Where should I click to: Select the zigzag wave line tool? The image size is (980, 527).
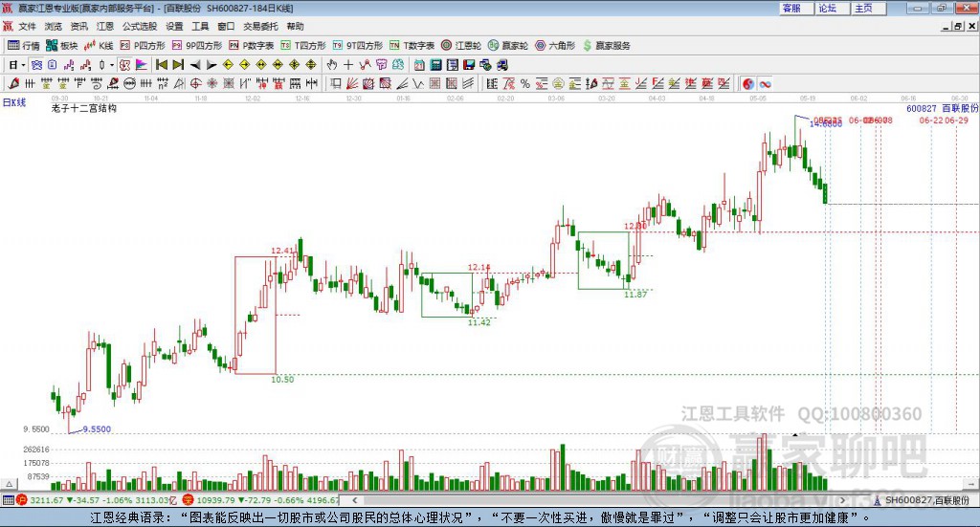tap(419, 83)
